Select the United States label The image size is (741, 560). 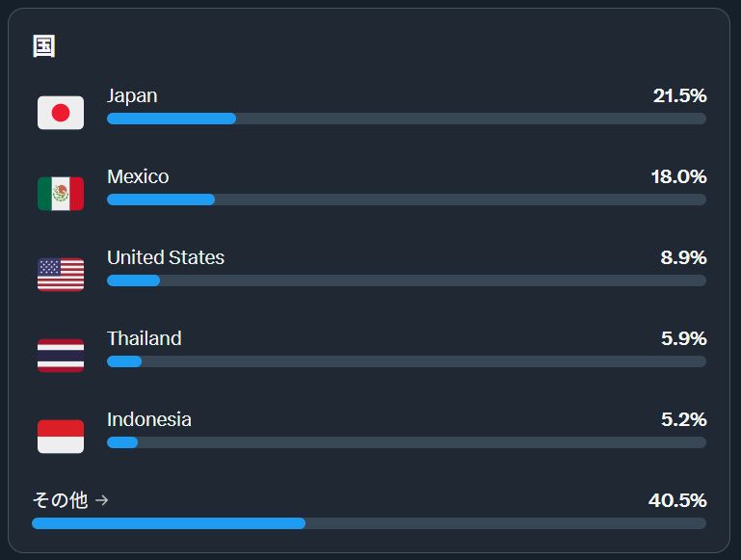[166, 257]
